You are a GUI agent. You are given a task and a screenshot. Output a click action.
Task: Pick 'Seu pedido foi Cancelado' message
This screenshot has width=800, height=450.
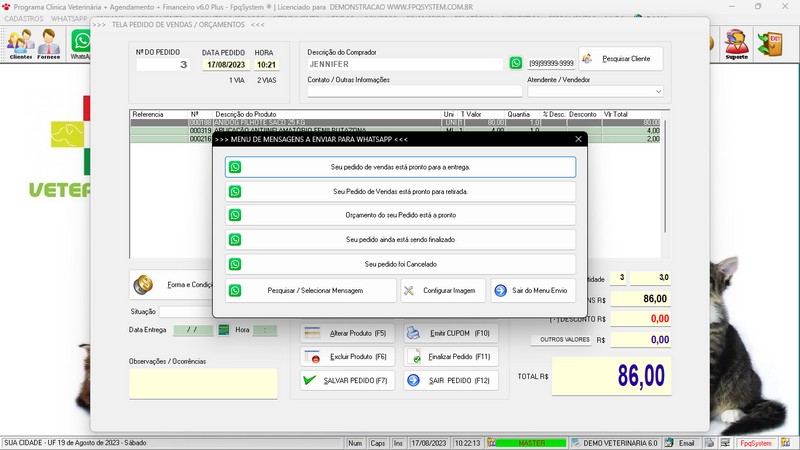pos(400,264)
